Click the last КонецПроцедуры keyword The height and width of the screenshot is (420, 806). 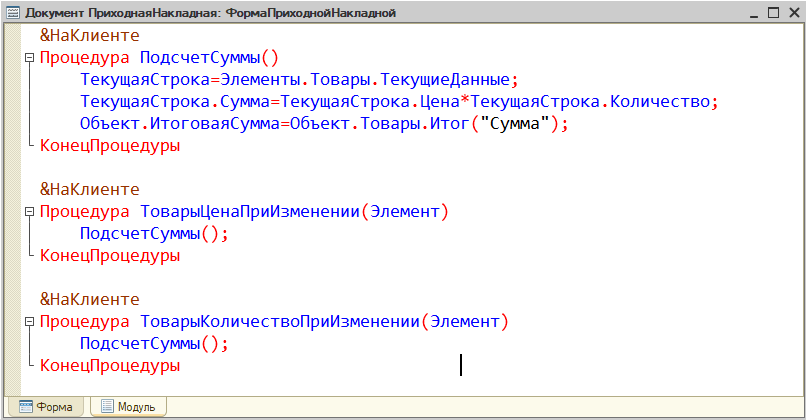coord(110,366)
